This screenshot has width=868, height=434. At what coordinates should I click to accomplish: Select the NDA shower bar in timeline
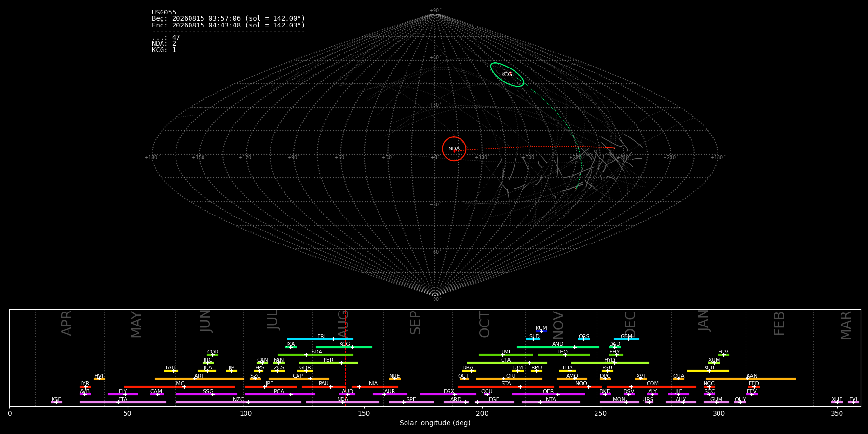[x=342, y=402]
